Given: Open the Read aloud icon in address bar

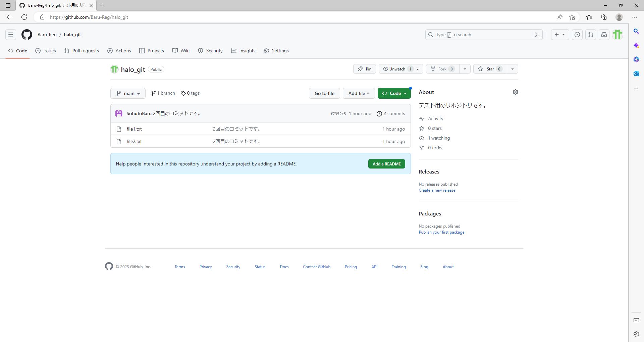Looking at the screenshot, I should (560, 17).
